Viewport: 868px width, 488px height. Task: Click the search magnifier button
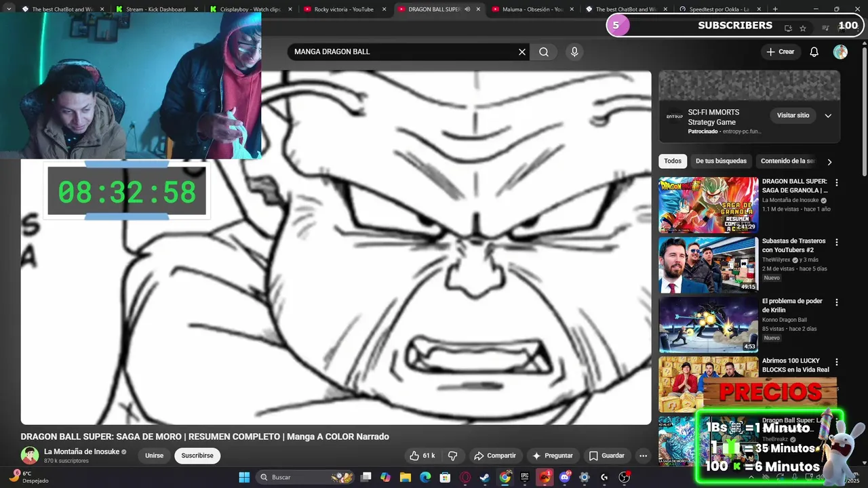pos(544,52)
